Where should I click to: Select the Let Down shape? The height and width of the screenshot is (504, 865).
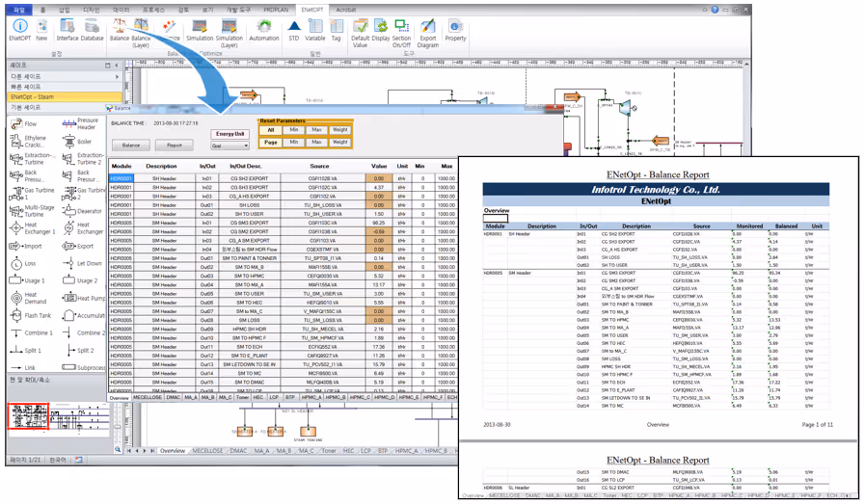82,264
